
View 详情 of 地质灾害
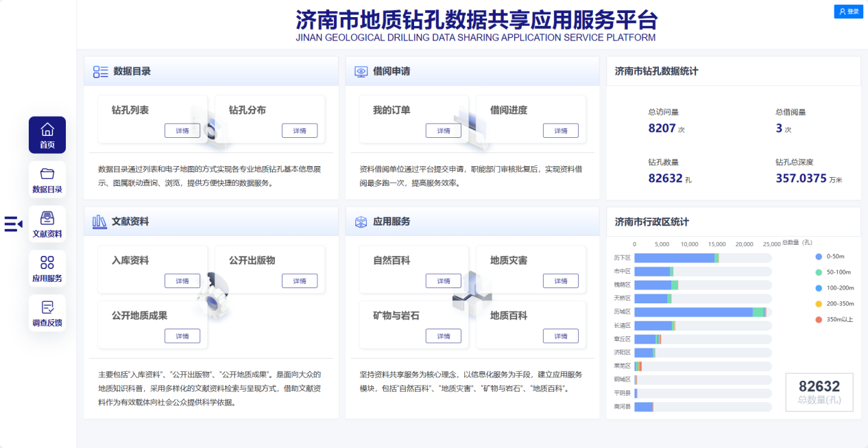(560, 281)
